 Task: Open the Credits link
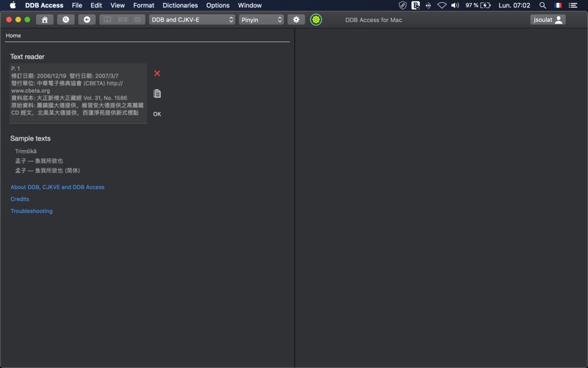pyautogui.click(x=20, y=199)
